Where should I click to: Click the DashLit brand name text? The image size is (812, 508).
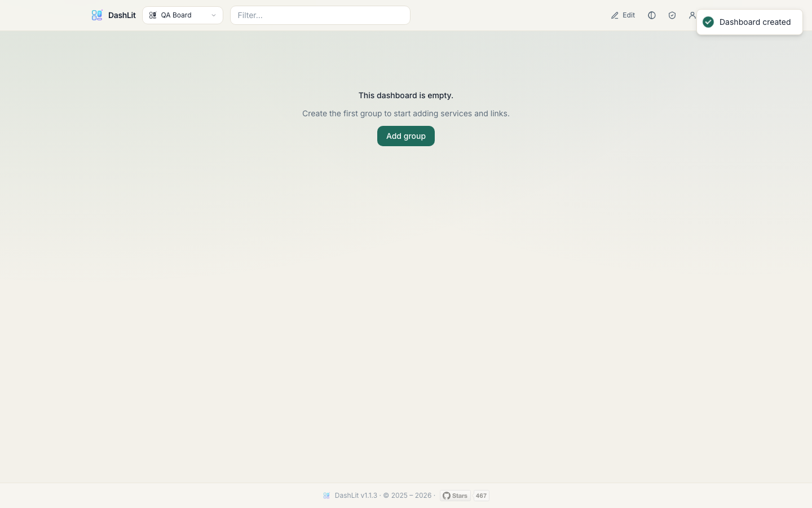point(122,15)
